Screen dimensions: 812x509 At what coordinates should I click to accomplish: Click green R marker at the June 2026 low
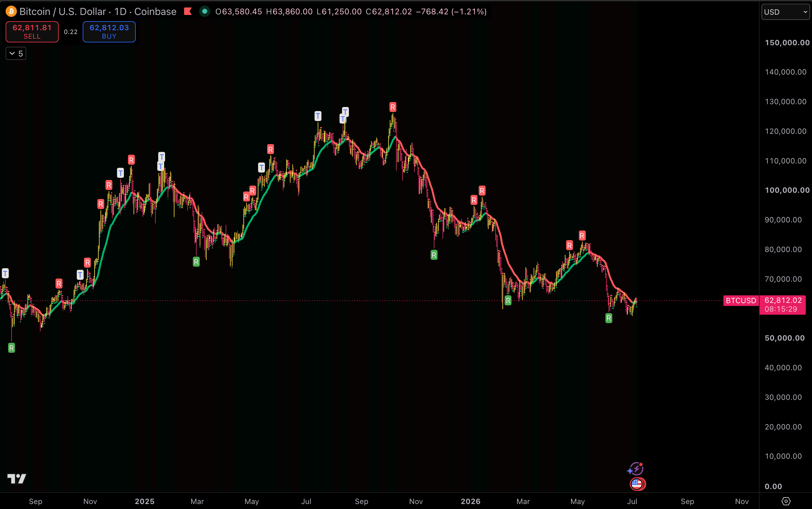[609, 318]
